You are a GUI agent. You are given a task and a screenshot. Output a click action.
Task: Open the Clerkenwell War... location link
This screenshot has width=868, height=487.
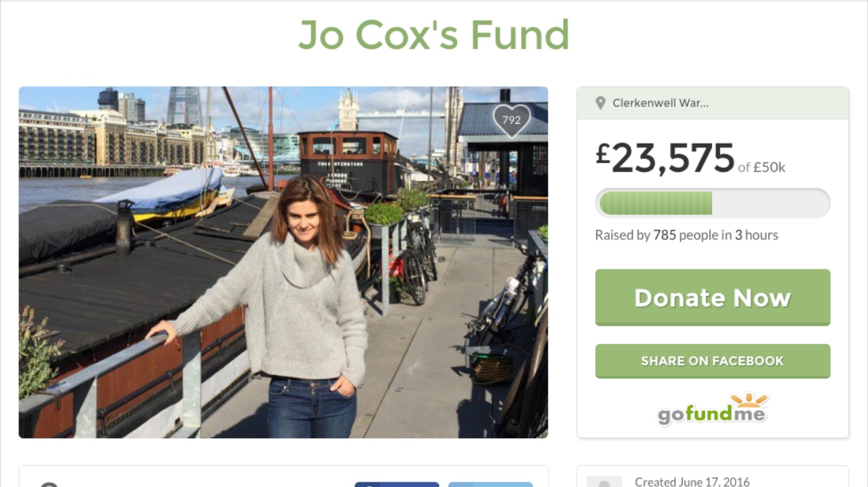(x=660, y=103)
